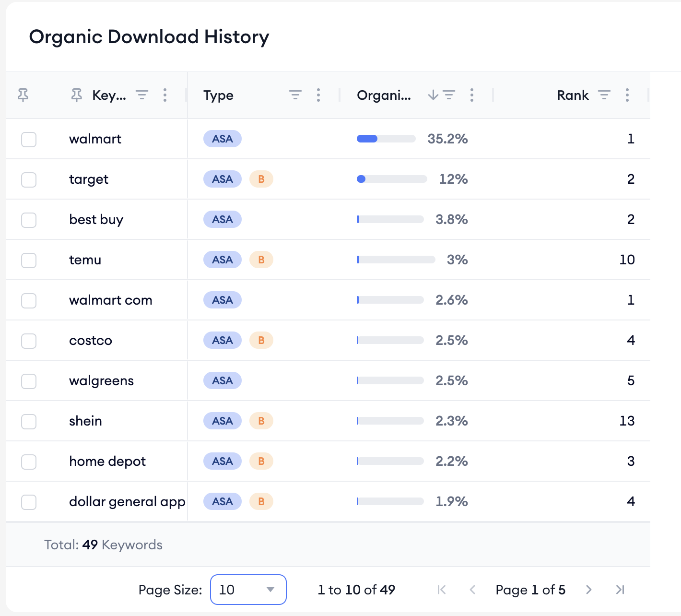Click the ASA badge in walgreens row

pos(223,380)
